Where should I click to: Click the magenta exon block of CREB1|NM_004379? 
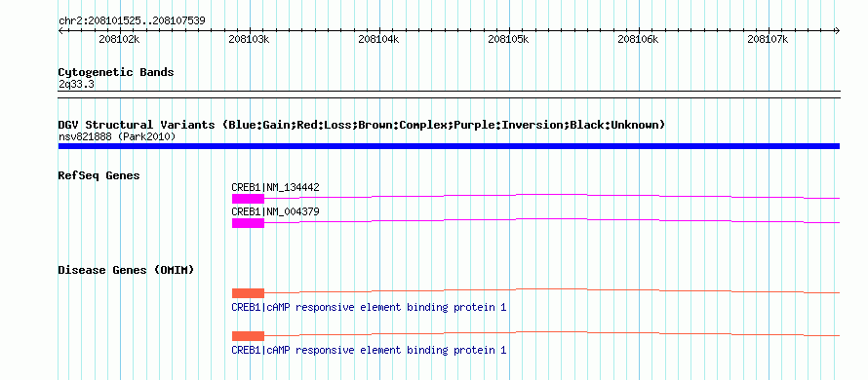tap(248, 223)
